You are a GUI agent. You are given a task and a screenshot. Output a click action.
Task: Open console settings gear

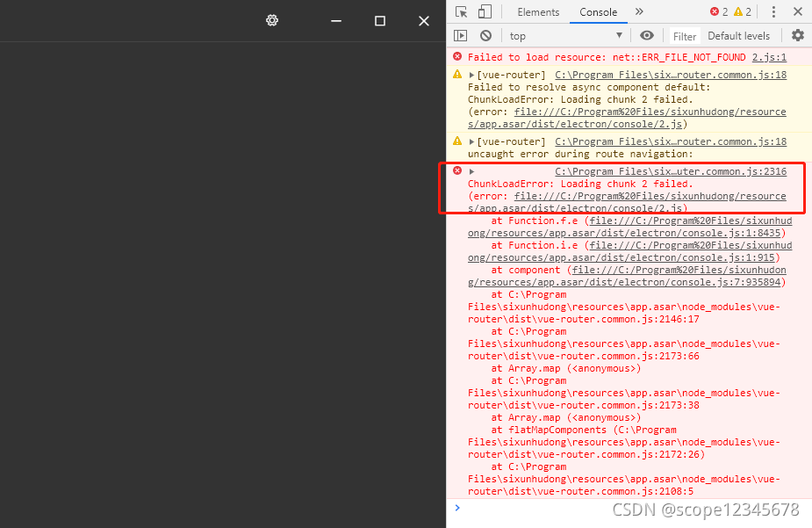pos(797,35)
